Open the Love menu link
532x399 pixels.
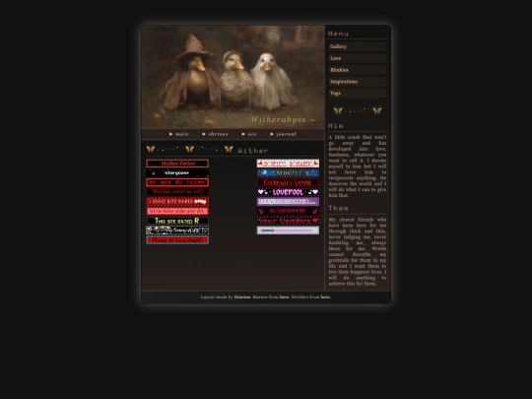358,58
